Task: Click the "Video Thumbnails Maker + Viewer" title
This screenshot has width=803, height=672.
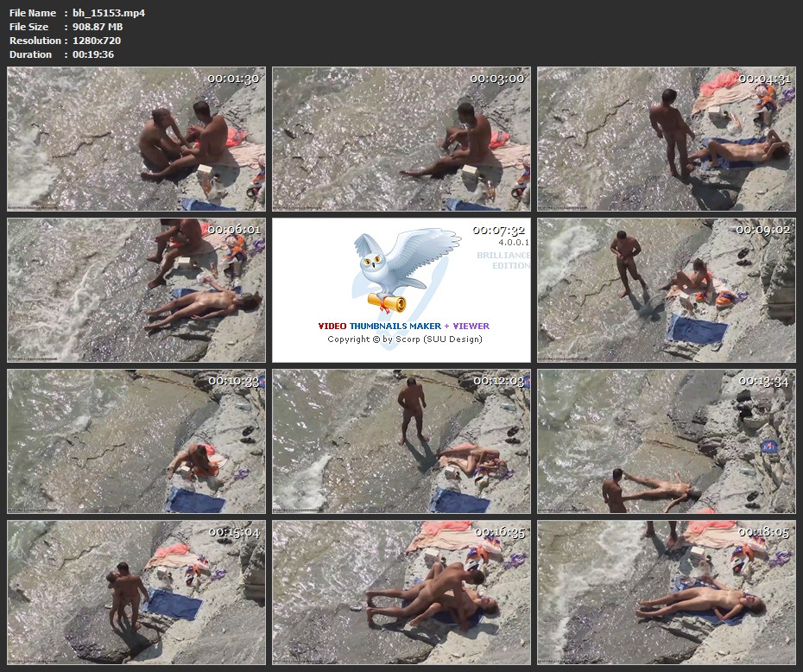Action: click(403, 326)
